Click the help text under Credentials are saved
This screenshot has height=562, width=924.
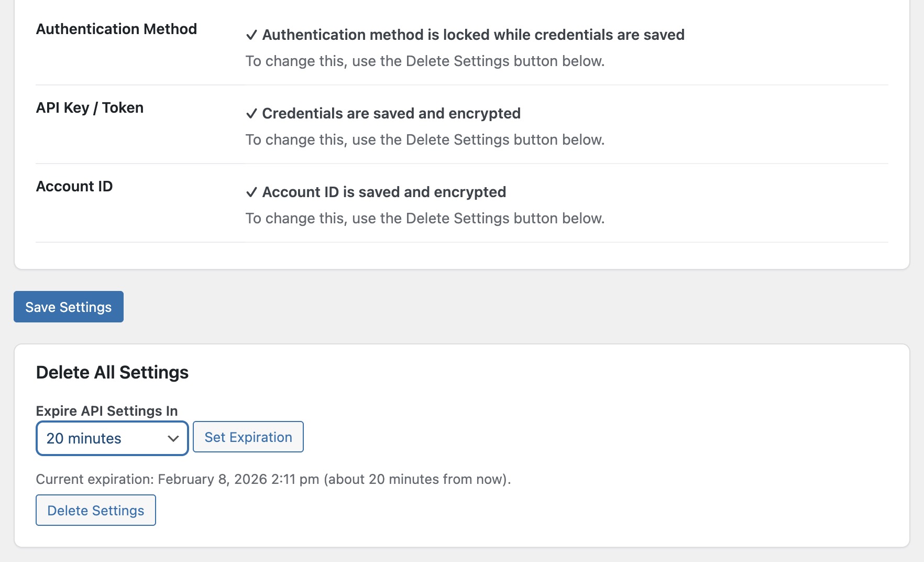point(425,139)
